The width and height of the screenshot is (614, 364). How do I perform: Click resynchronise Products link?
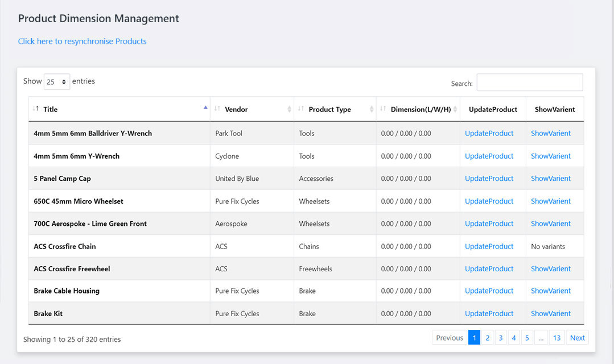click(x=82, y=41)
